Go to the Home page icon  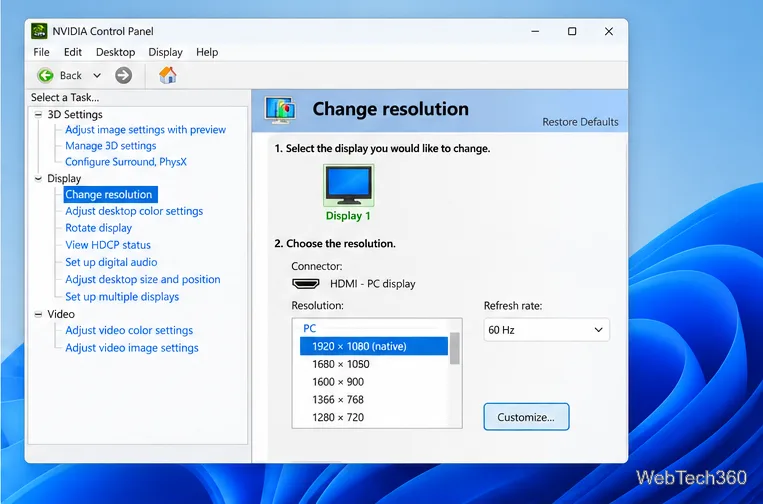[167, 75]
